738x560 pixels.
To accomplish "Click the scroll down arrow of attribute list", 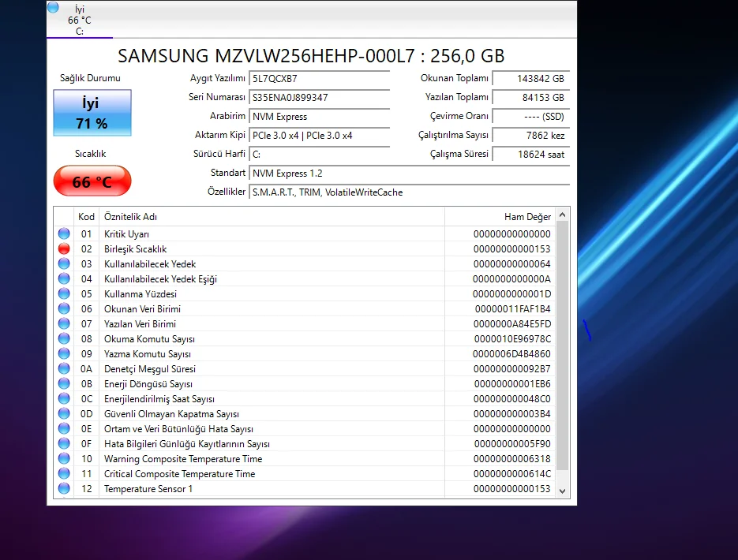I will click(x=562, y=491).
